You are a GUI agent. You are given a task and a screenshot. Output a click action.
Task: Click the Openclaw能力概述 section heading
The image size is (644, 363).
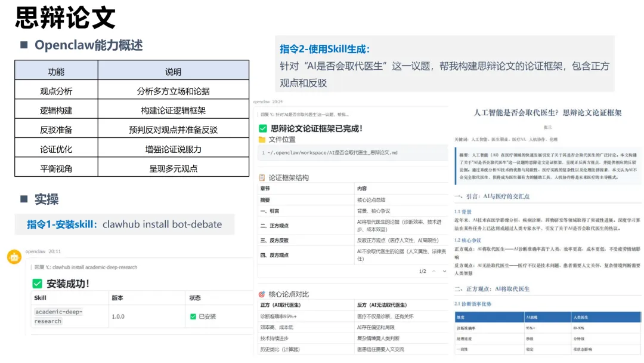pyautogui.click(x=88, y=45)
